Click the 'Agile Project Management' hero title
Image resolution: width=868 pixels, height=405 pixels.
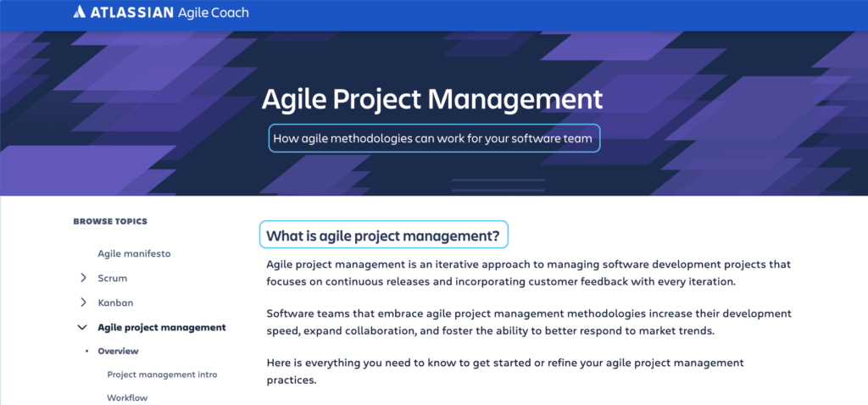coord(432,98)
